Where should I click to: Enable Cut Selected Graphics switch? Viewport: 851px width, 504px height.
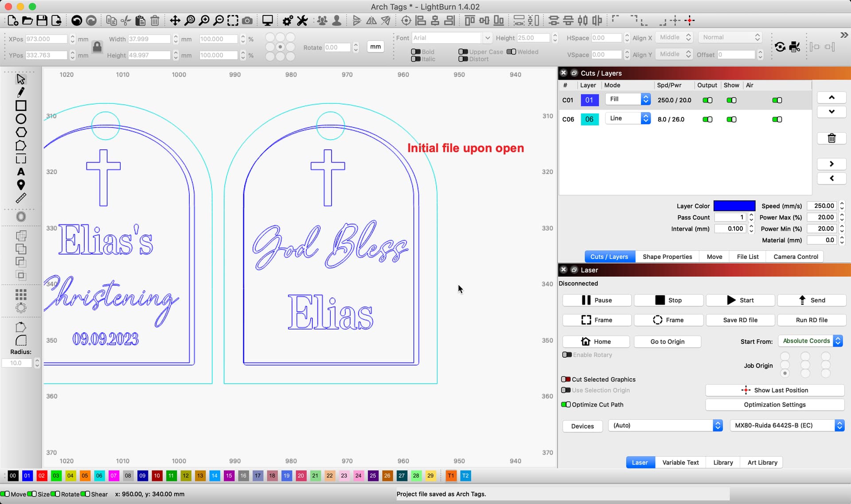[566, 379]
